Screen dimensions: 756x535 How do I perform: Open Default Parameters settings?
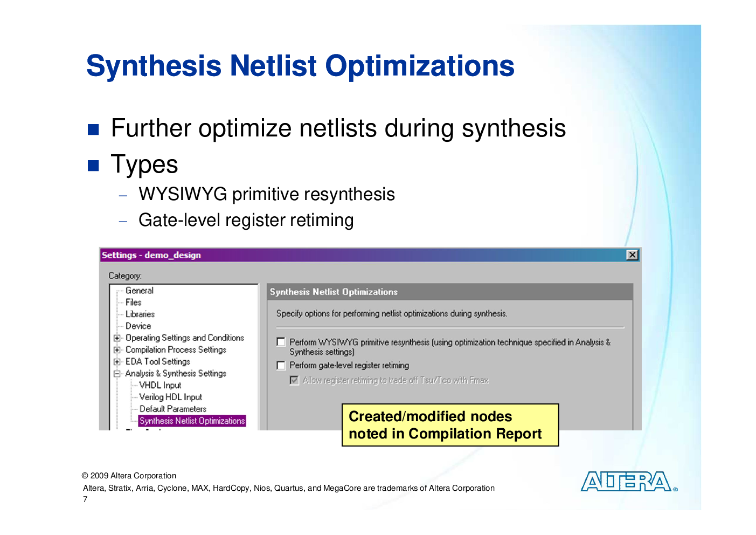tap(173, 409)
